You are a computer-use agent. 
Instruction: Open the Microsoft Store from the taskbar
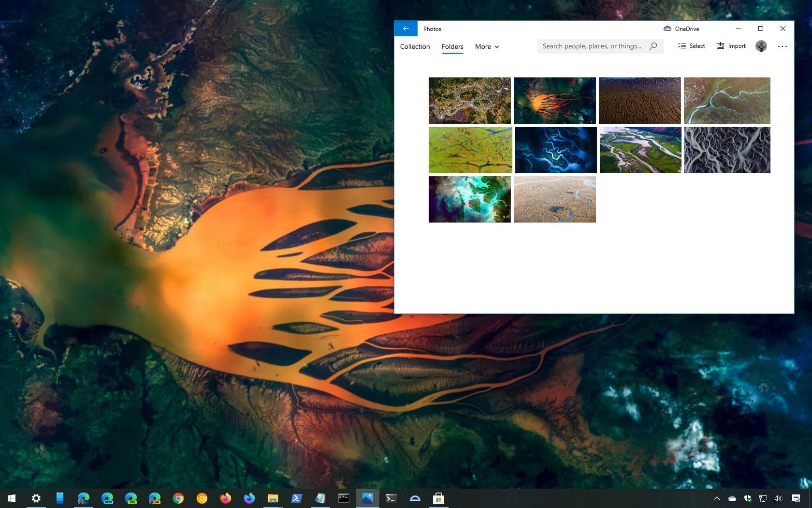438,498
